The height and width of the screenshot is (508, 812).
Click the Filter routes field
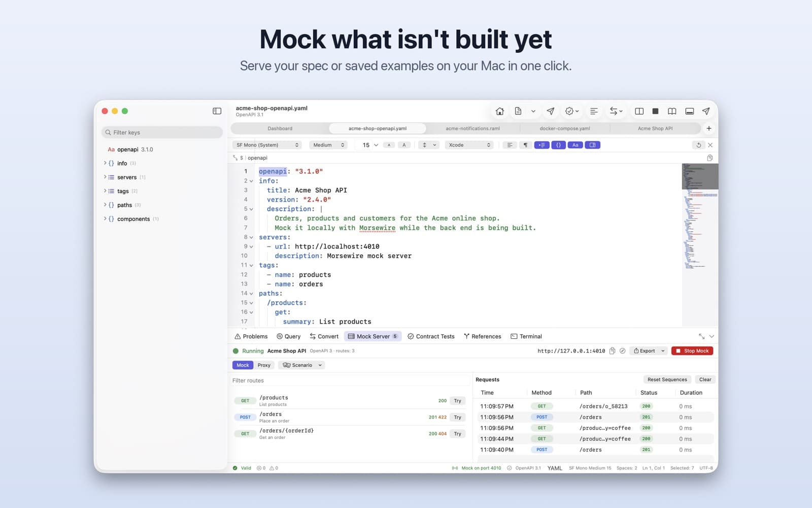coord(350,380)
